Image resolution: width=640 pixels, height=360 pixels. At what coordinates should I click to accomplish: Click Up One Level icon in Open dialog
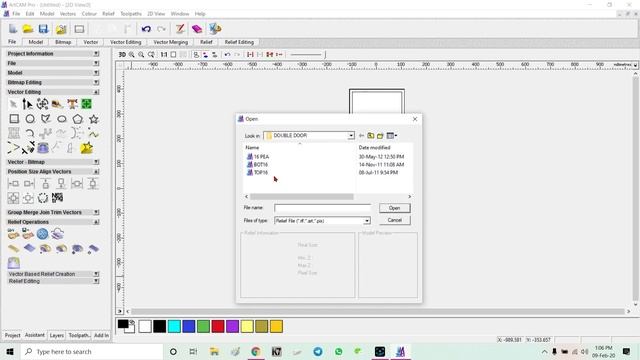pos(371,136)
